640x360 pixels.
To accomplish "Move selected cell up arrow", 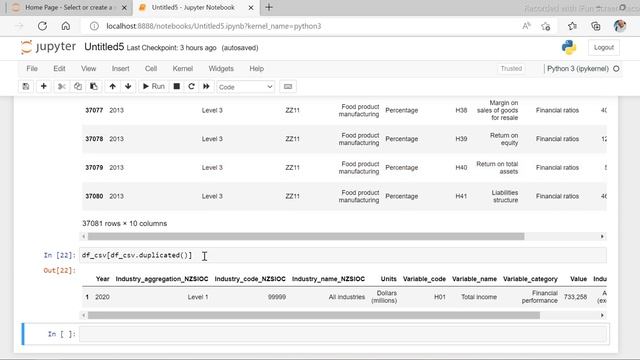I will pos(113,87).
